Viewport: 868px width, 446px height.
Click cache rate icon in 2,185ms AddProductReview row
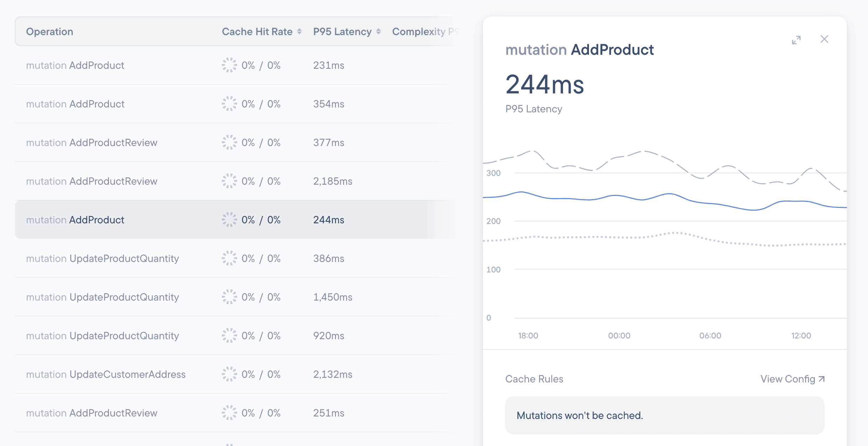tap(229, 181)
